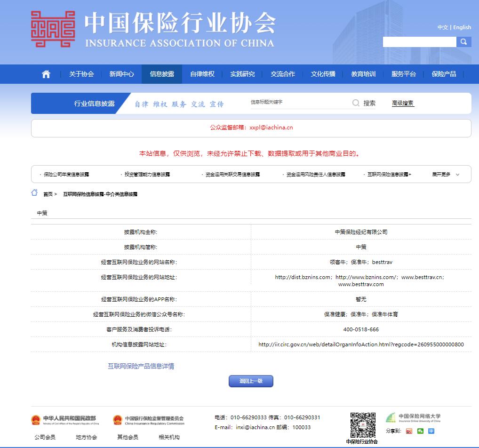Click the inxi@iachina.cn footer email
The height and width of the screenshot is (448, 479).
point(255,427)
